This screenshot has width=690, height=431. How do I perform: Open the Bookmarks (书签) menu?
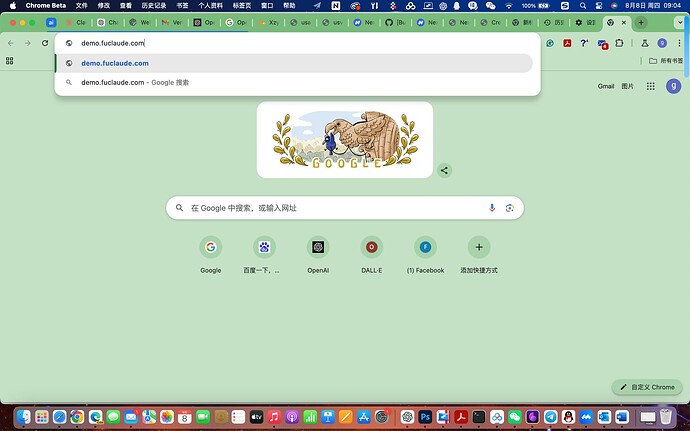click(182, 6)
